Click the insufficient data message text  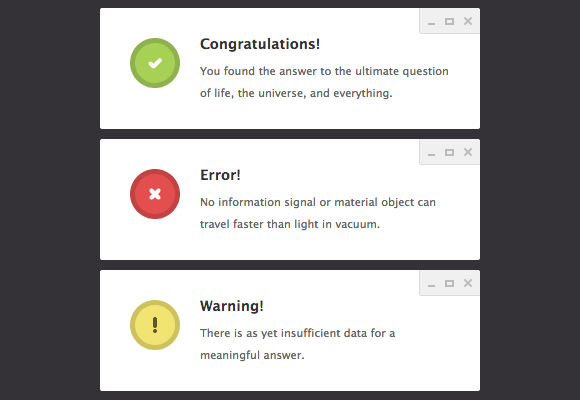(x=298, y=344)
